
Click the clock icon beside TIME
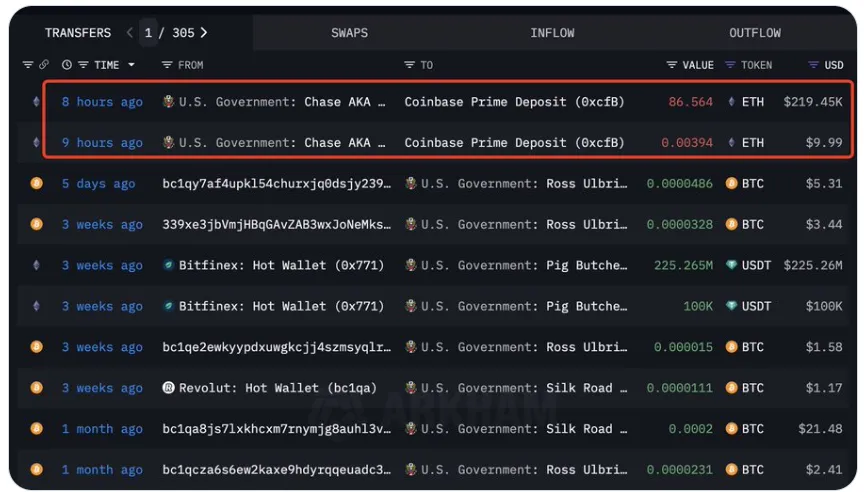67,65
